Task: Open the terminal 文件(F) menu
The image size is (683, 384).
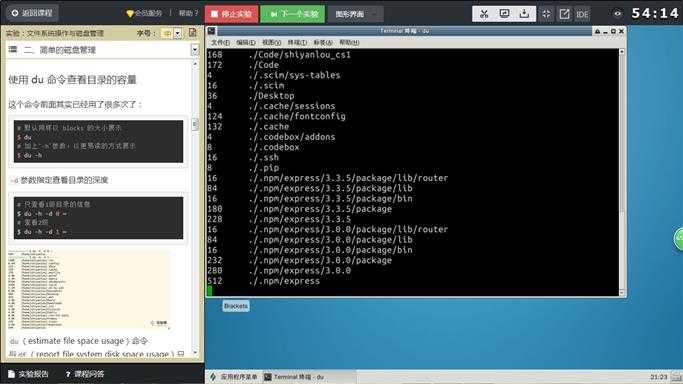Action: coord(220,42)
